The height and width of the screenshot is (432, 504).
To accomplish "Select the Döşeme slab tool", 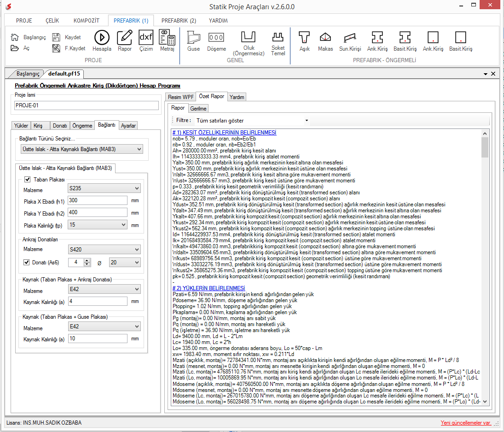I will [216, 41].
